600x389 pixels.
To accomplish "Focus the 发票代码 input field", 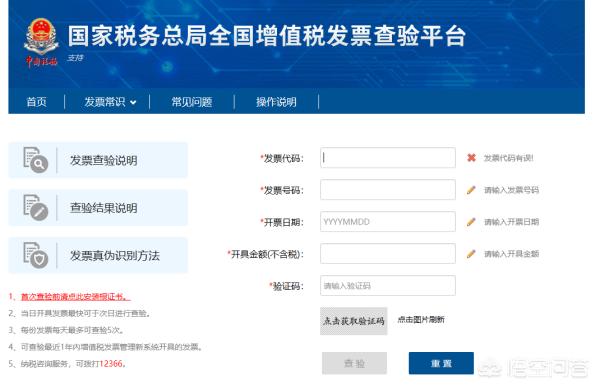I will tap(388, 158).
